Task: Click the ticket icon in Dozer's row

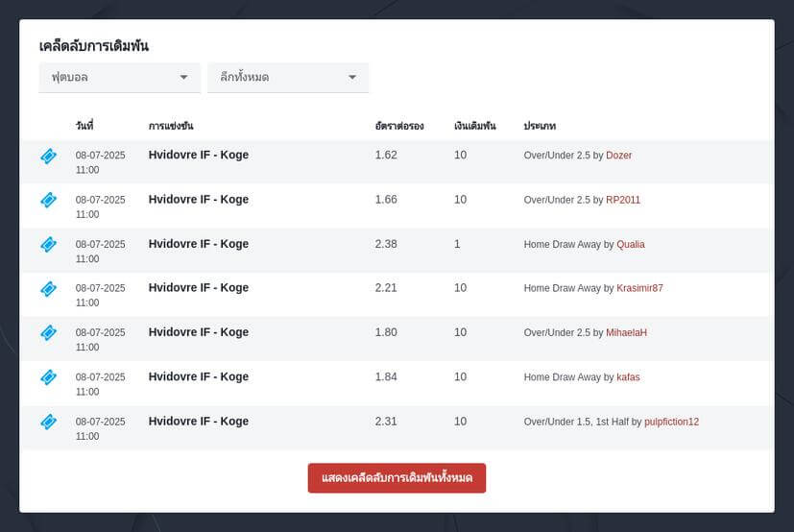Action: pyautogui.click(x=49, y=157)
